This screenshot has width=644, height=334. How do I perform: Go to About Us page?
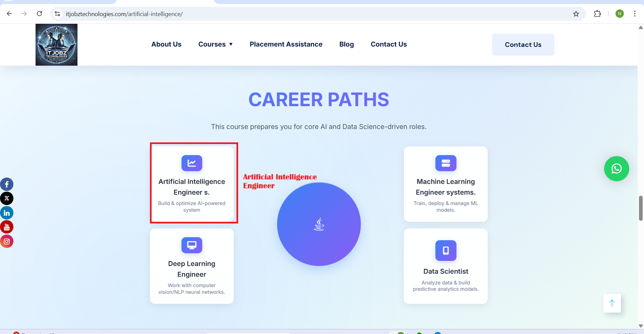coord(166,44)
